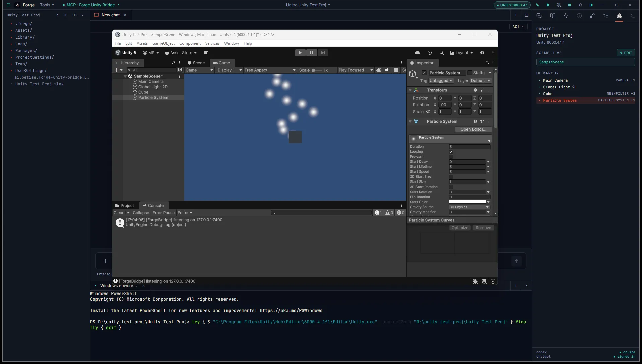
Task: Open Forge Tools menu
Action: click(47, 5)
